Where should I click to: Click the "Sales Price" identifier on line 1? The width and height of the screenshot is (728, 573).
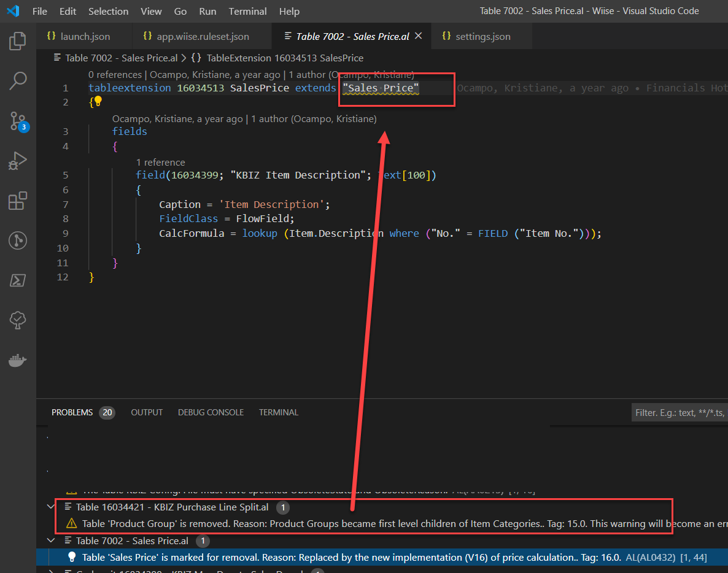click(x=381, y=88)
